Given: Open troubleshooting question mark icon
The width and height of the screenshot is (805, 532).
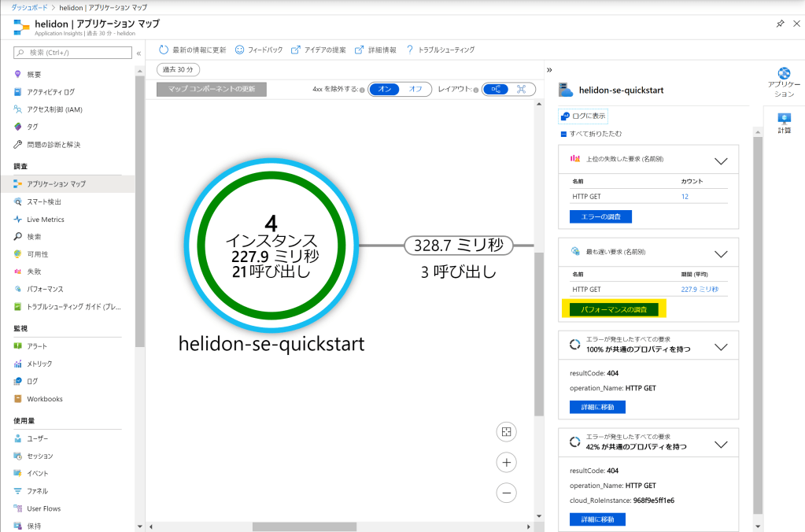Looking at the screenshot, I should click(x=410, y=50).
